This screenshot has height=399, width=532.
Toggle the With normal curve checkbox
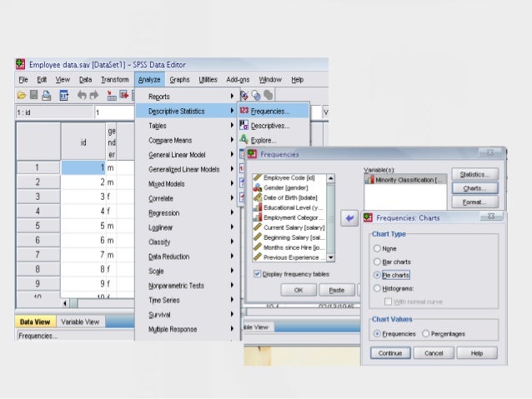388,302
